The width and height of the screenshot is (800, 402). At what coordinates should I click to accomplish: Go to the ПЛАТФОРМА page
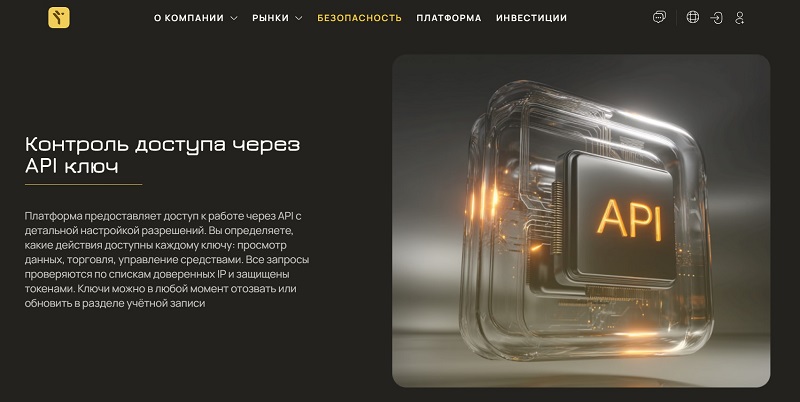coord(448,18)
